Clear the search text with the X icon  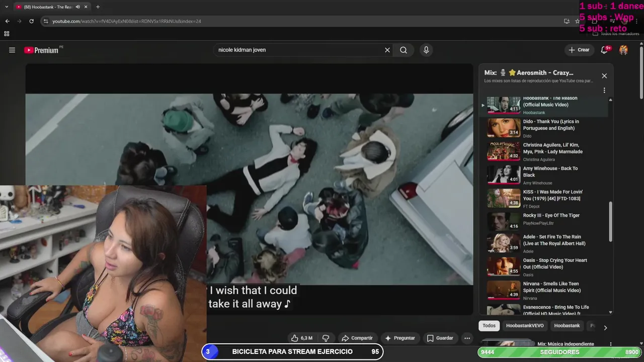387,50
